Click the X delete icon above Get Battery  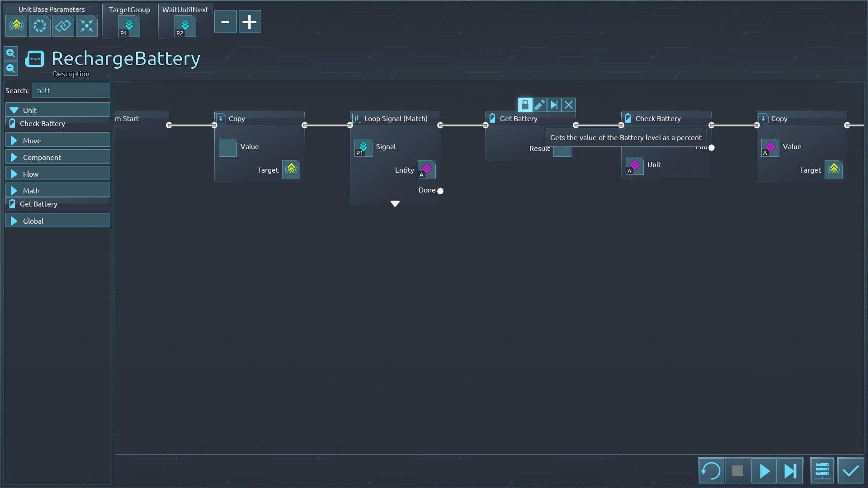pyautogui.click(x=569, y=105)
